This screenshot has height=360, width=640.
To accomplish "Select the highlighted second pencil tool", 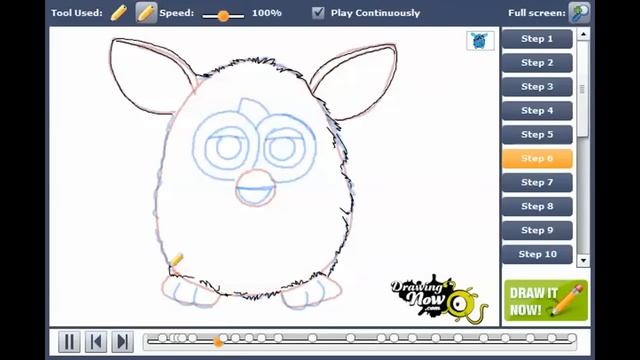I will click(146, 13).
